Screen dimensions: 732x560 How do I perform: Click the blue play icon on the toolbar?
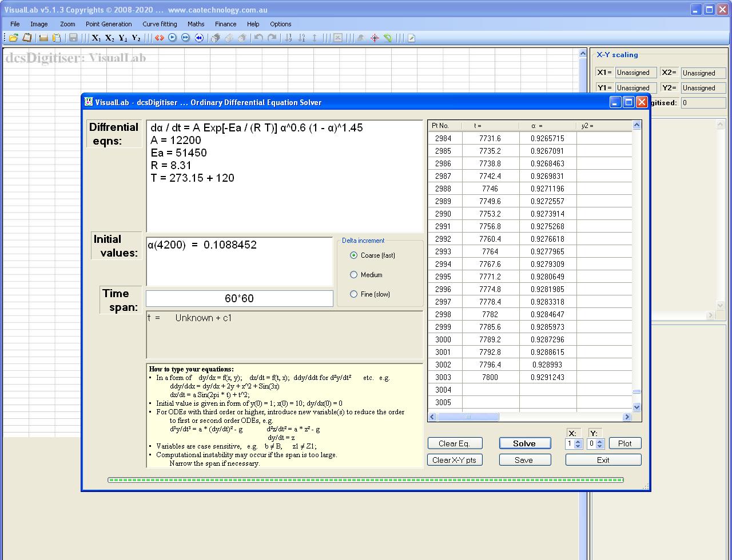[173, 38]
